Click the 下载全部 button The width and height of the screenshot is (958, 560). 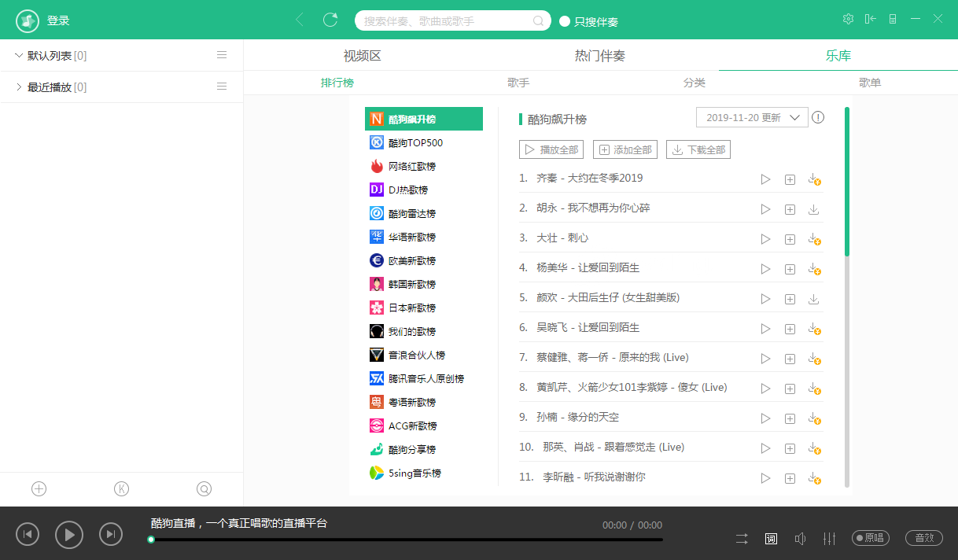point(698,149)
